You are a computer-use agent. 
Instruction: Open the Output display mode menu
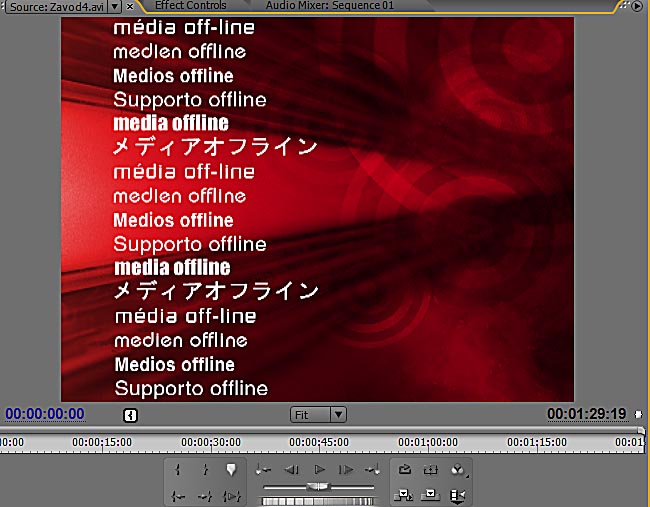point(458,470)
